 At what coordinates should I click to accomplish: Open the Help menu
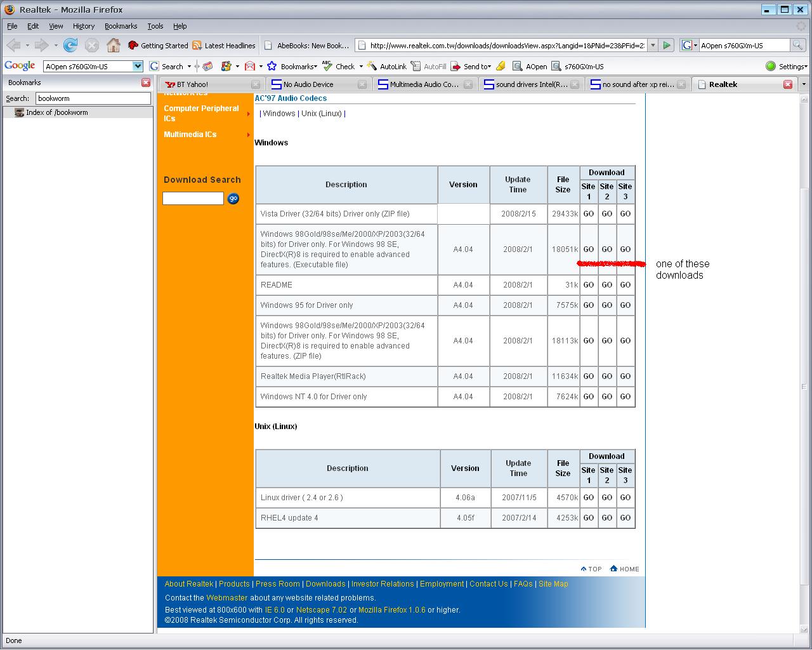click(x=180, y=26)
